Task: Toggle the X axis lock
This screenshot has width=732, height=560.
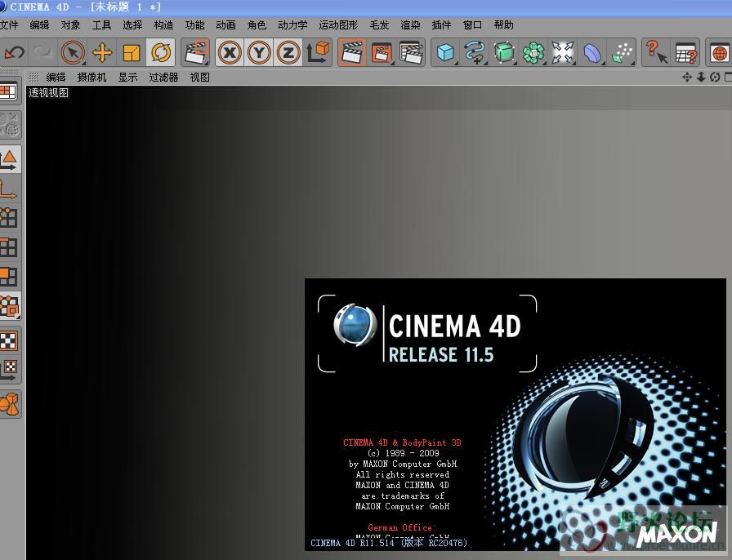Action: 230,52
